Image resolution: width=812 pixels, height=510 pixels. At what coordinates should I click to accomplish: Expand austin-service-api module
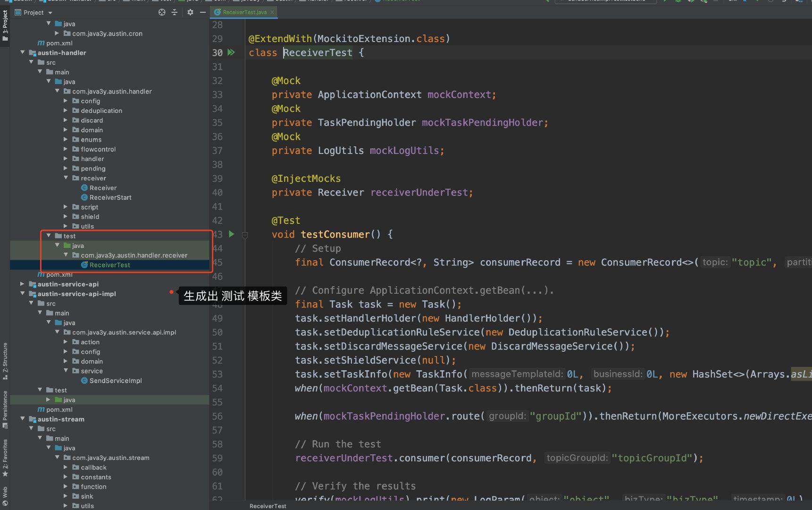[x=23, y=284]
